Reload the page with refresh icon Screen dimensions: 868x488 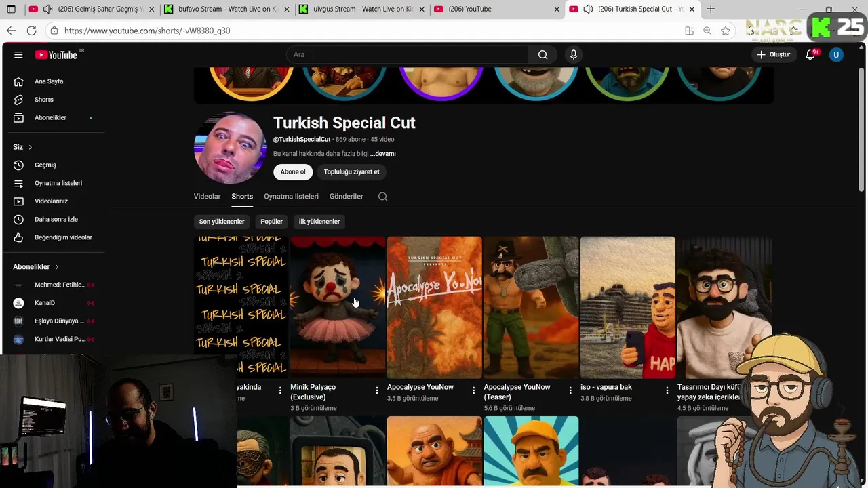click(x=31, y=30)
